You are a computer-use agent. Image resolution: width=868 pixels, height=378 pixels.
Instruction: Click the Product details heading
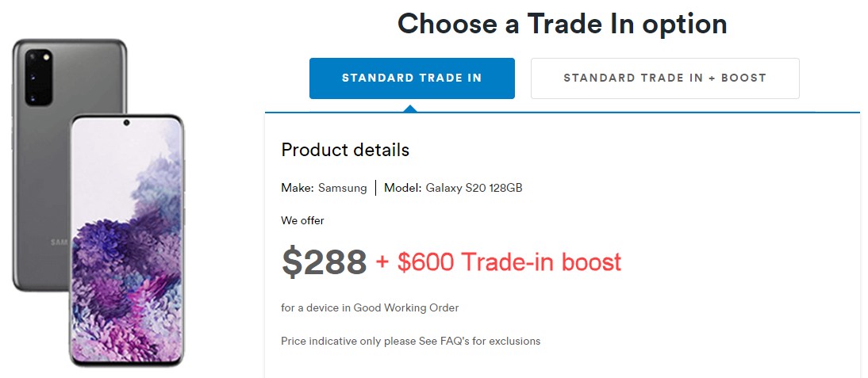point(345,150)
